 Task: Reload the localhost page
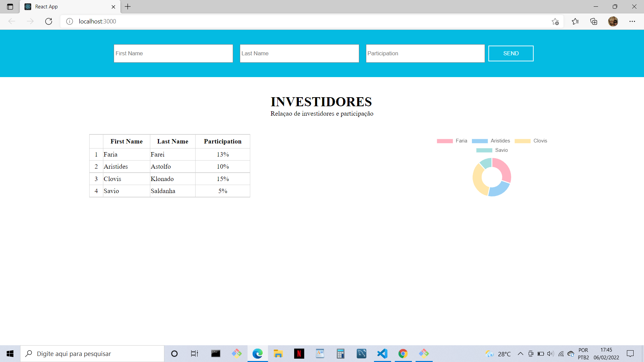coord(49,21)
